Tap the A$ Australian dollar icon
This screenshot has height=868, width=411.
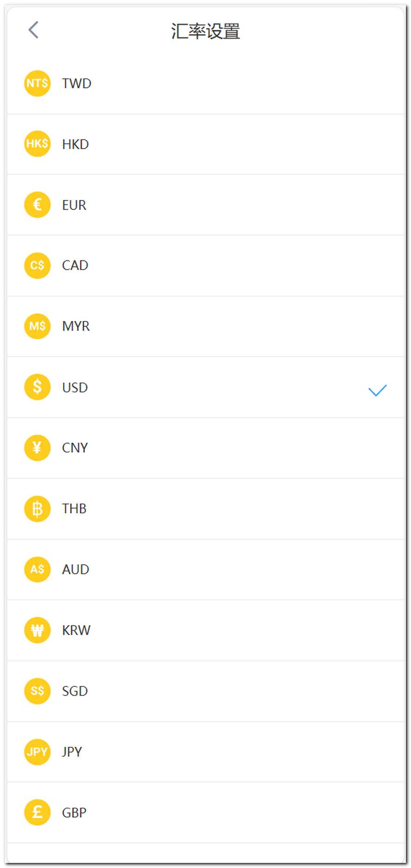pos(37,569)
